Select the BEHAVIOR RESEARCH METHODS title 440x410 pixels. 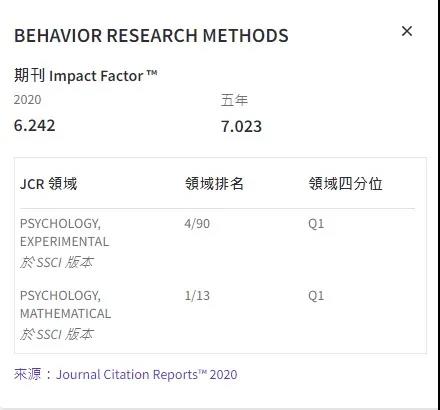pyautogui.click(x=151, y=36)
